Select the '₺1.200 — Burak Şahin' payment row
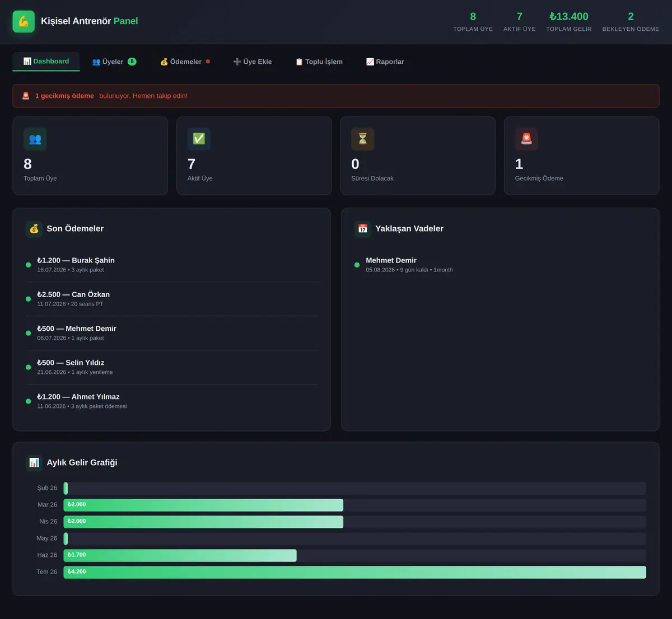The width and height of the screenshot is (672, 619). (172, 265)
